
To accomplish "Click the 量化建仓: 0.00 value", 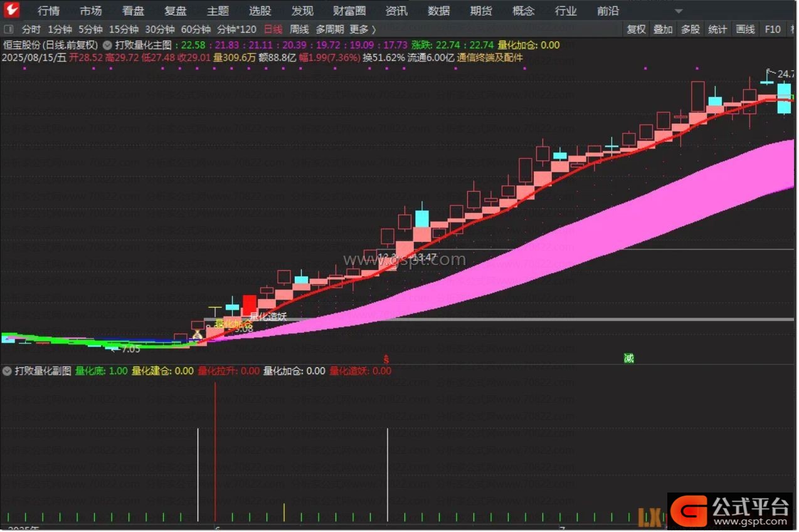I will [163, 371].
